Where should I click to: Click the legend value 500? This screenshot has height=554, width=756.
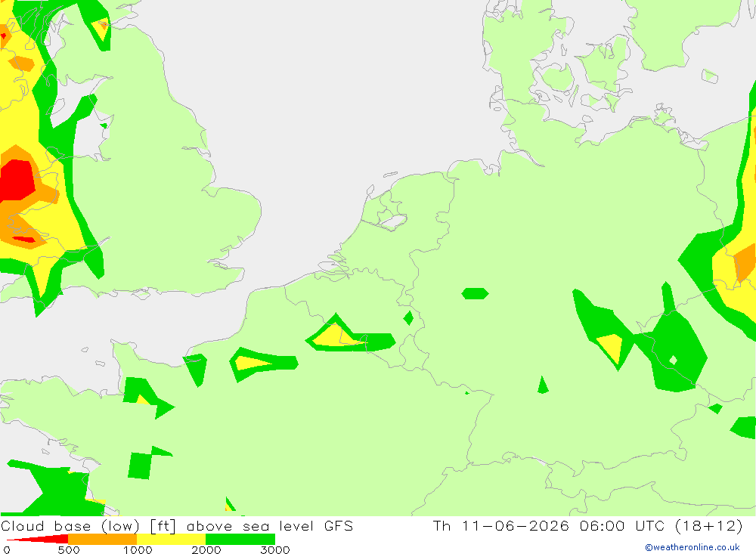click(x=69, y=549)
